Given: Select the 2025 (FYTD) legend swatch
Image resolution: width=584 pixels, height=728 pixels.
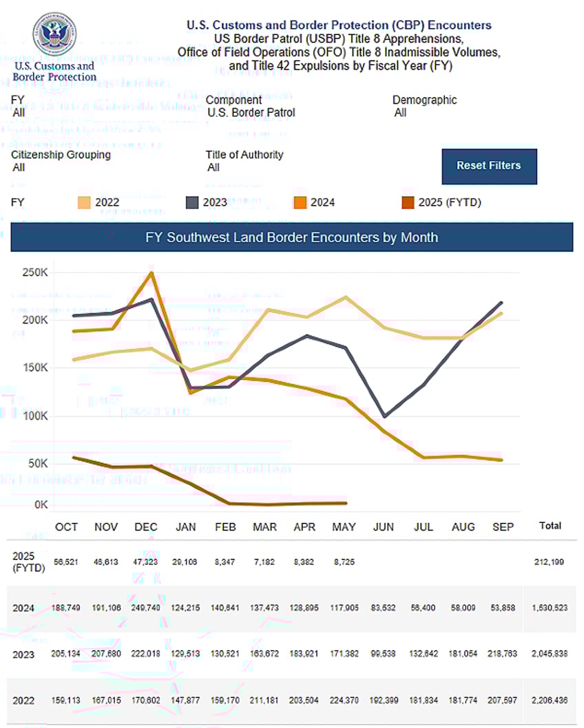Looking at the screenshot, I should click(x=408, y=203).
